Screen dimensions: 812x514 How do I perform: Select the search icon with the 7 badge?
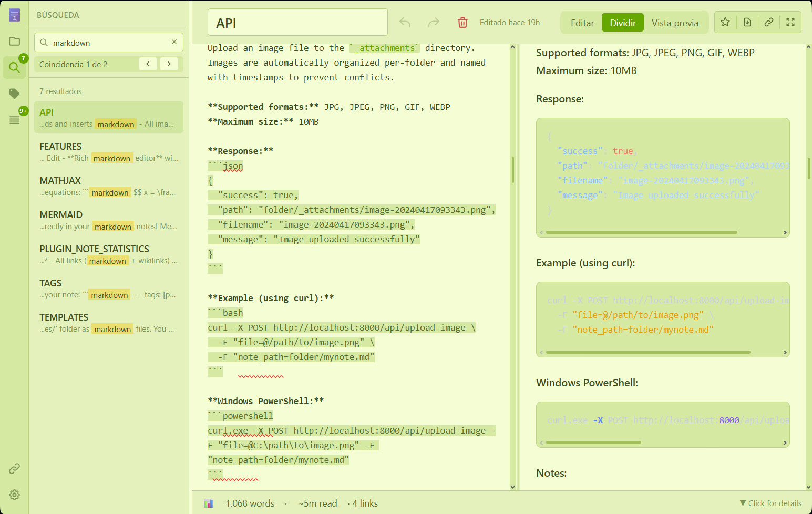14,67
